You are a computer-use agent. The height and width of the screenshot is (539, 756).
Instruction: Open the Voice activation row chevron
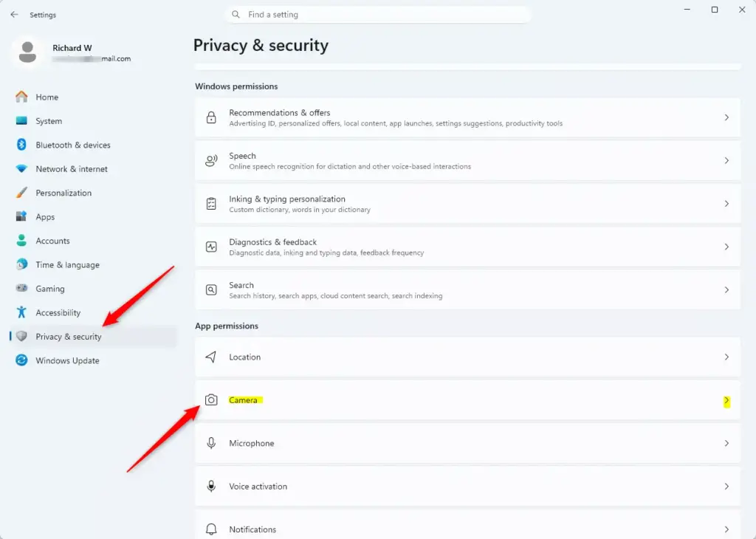[x=726, y=487]
